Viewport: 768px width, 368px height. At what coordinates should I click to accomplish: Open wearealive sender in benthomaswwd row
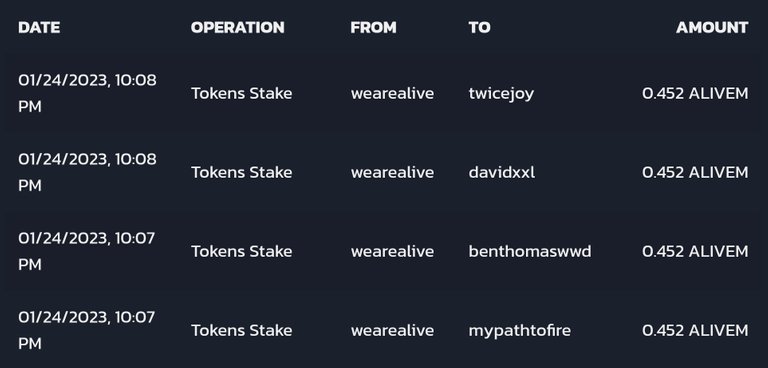pyautogui.click(x=392, y=251)
